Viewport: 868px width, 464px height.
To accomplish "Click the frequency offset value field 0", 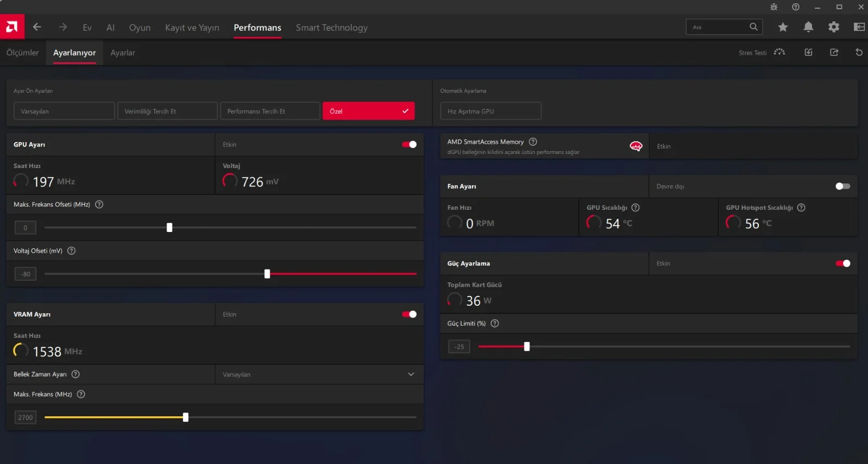I will pyautogui.click(x=25, y=228).
